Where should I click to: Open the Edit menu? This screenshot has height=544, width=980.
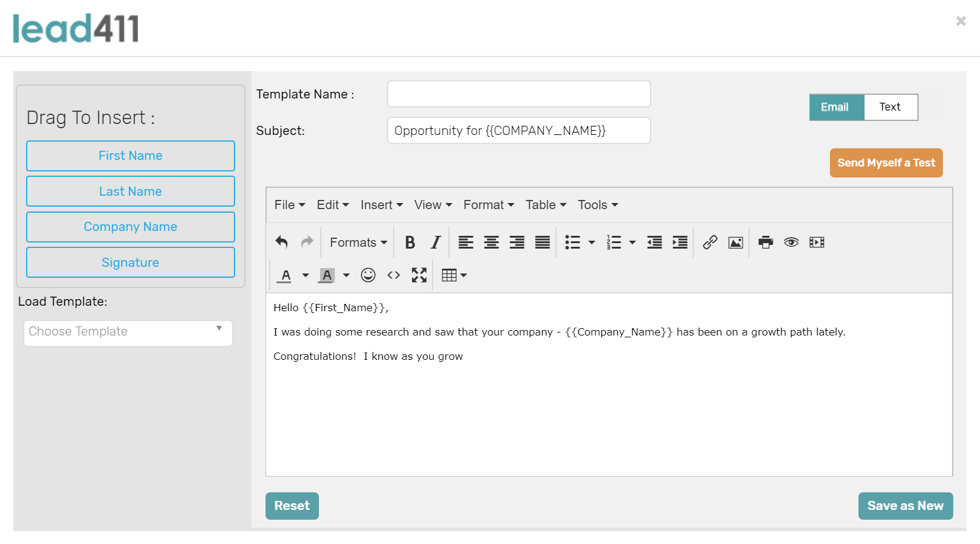(333, 205)
